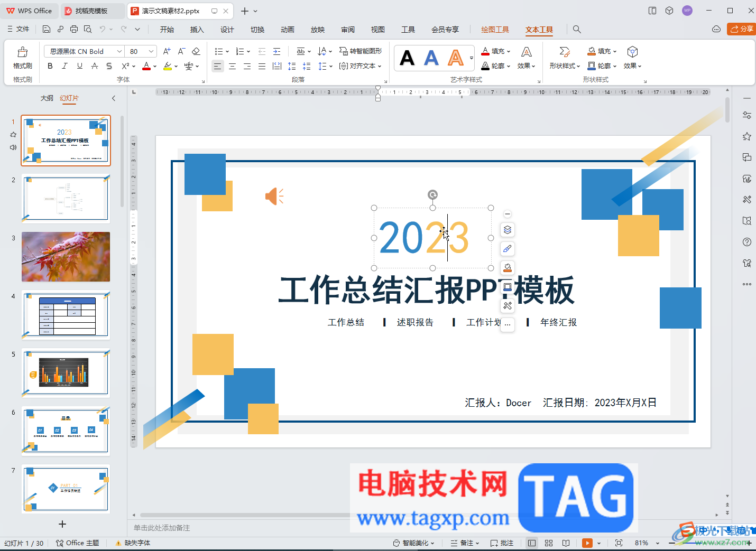Toggle underline formatting

pos(79,66)
